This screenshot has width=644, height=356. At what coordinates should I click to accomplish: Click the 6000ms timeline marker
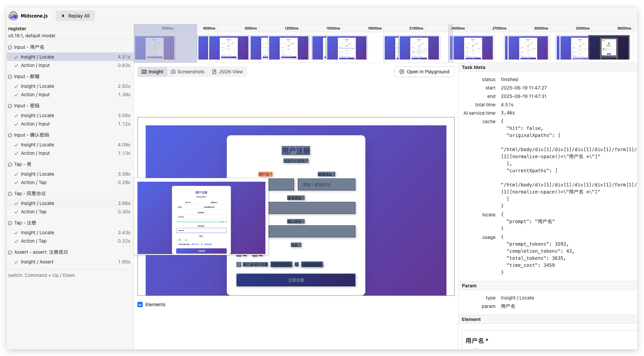point(209,28)
